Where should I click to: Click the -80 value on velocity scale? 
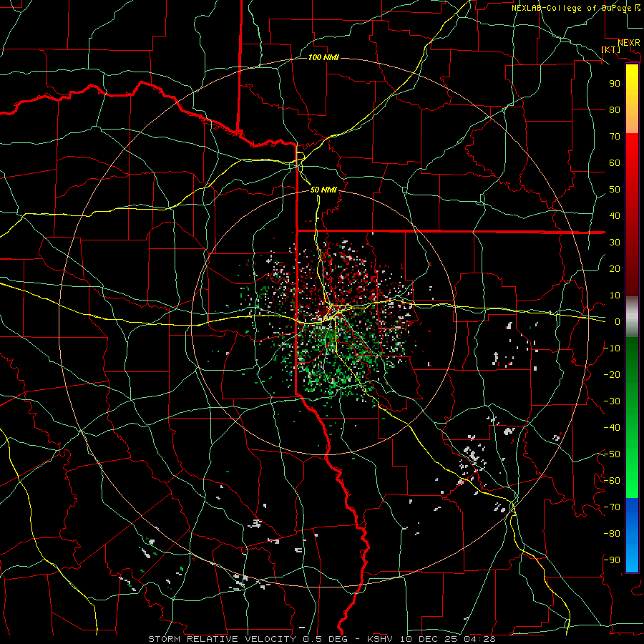[612, 534]
